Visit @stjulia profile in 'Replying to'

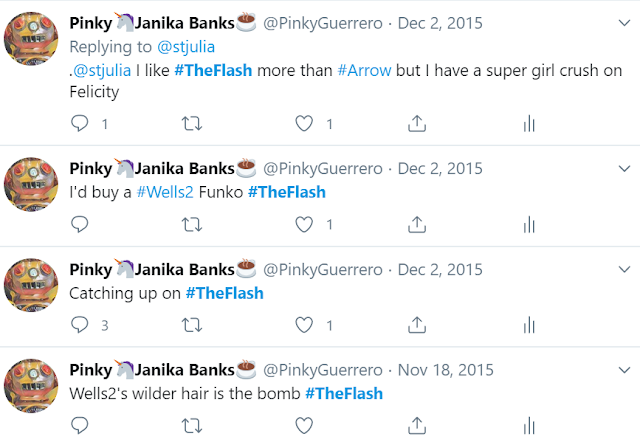186,47
